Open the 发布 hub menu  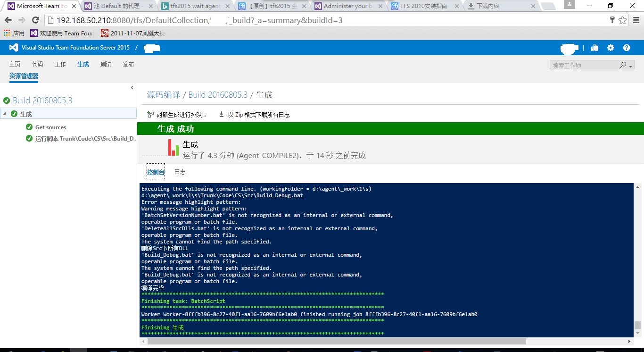pos(128,64)
